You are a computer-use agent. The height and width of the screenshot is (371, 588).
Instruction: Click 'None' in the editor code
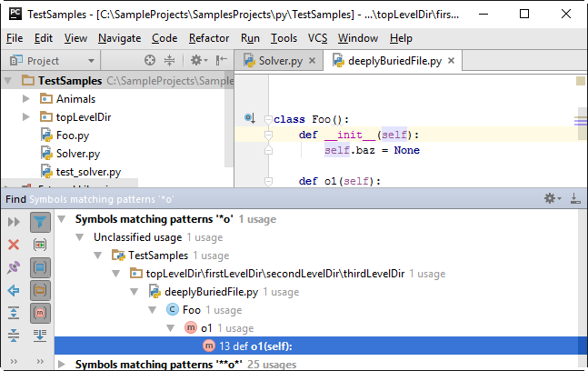[406, 150]
